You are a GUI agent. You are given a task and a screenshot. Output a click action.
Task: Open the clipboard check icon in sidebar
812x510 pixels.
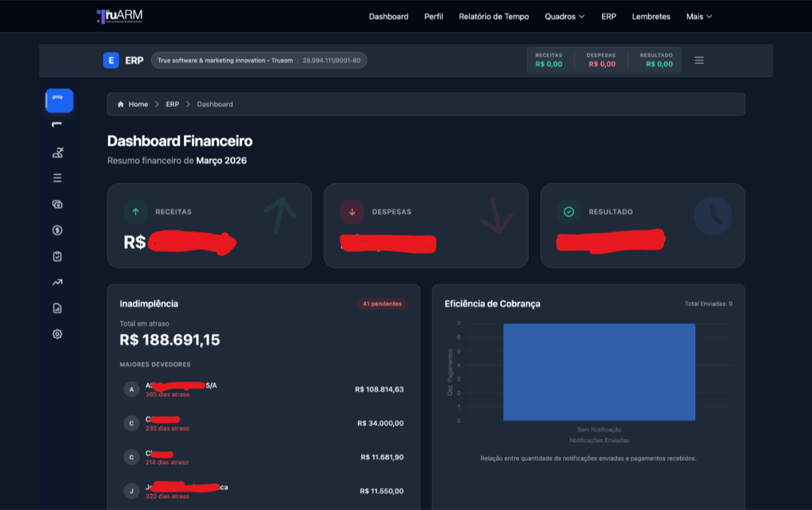(x=58, y=256)
